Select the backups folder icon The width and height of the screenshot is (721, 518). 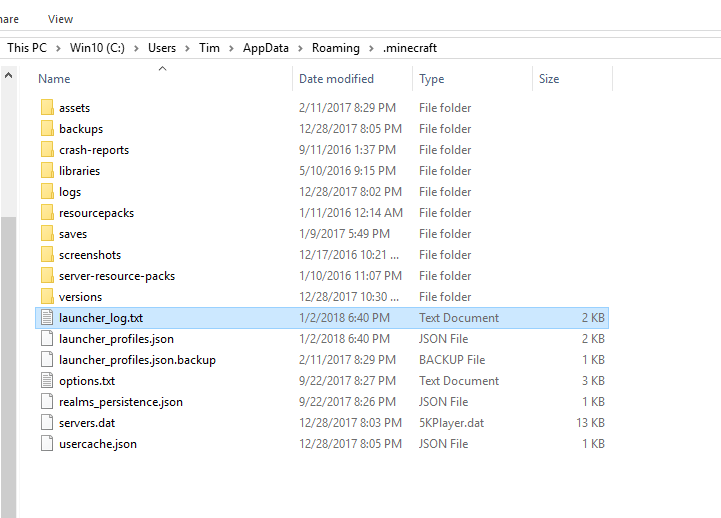pyautogui.click(x=46, y=129)
